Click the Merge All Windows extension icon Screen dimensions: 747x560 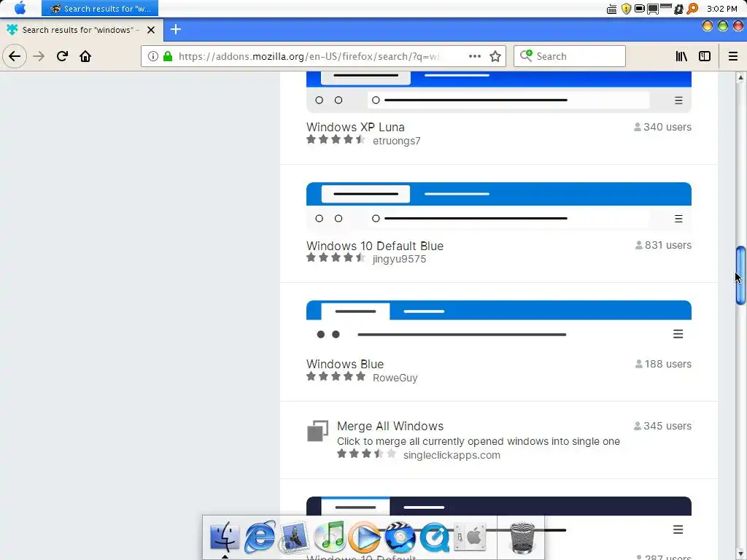point(318,431)
